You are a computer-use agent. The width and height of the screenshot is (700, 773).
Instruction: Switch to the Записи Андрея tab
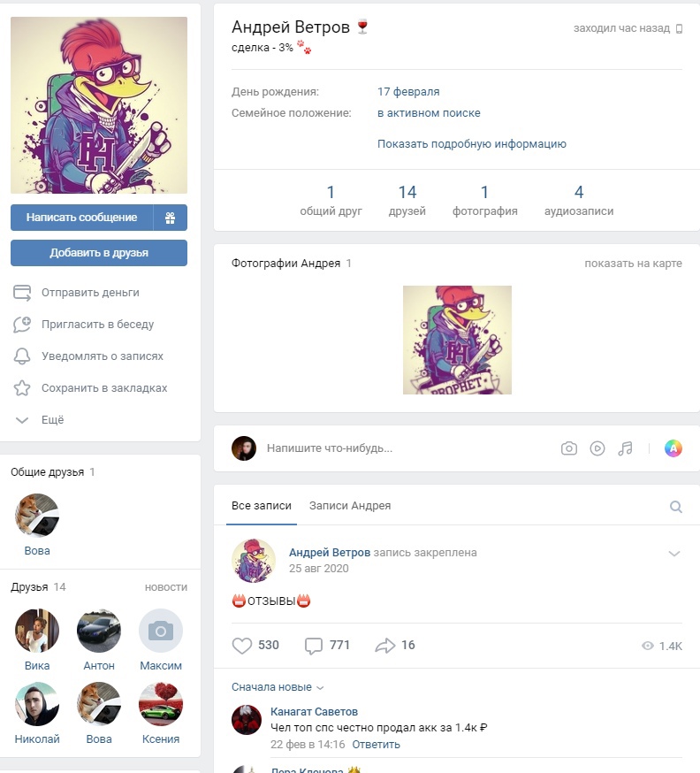(350, 506)
